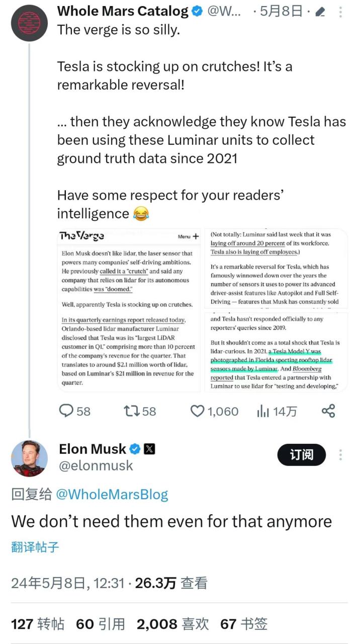Tap the repost icon on Whole Mars post

tap(131, 411)
